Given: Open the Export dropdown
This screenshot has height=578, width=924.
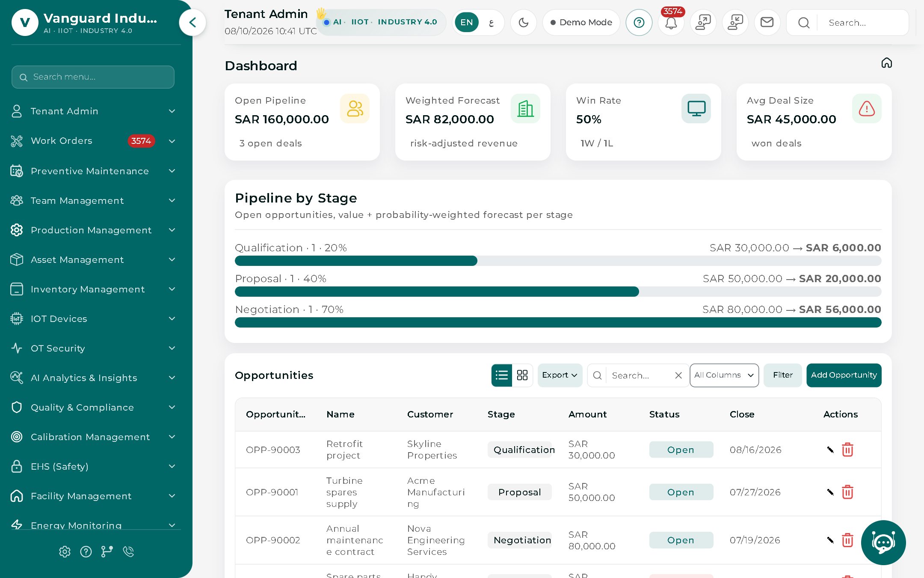Looking at the screenshot, I should 560,375.
